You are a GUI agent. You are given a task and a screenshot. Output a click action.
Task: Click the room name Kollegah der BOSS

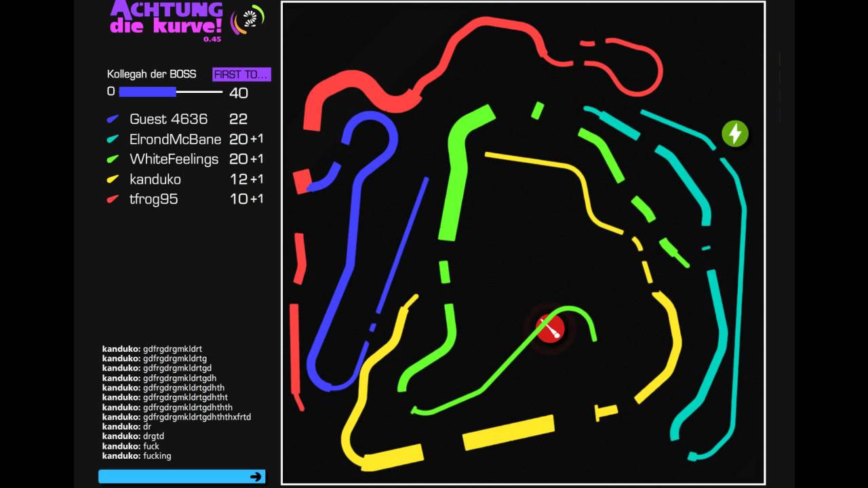click(x=152, y=75)
